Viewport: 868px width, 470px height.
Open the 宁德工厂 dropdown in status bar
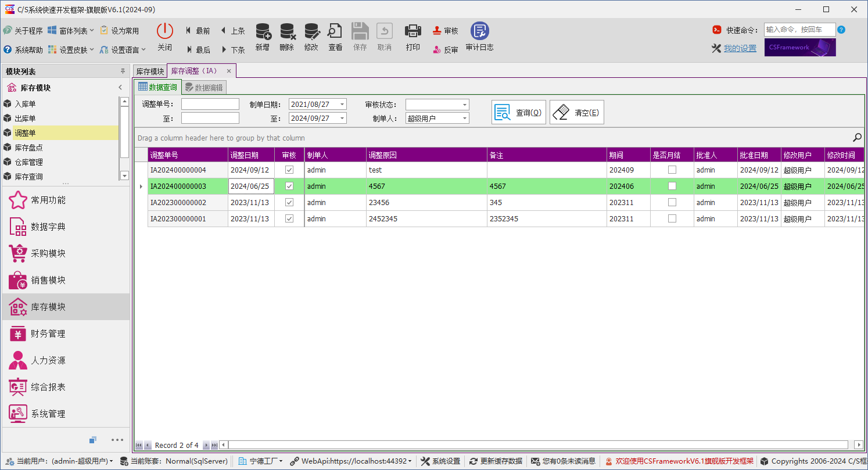click(261, 461)
